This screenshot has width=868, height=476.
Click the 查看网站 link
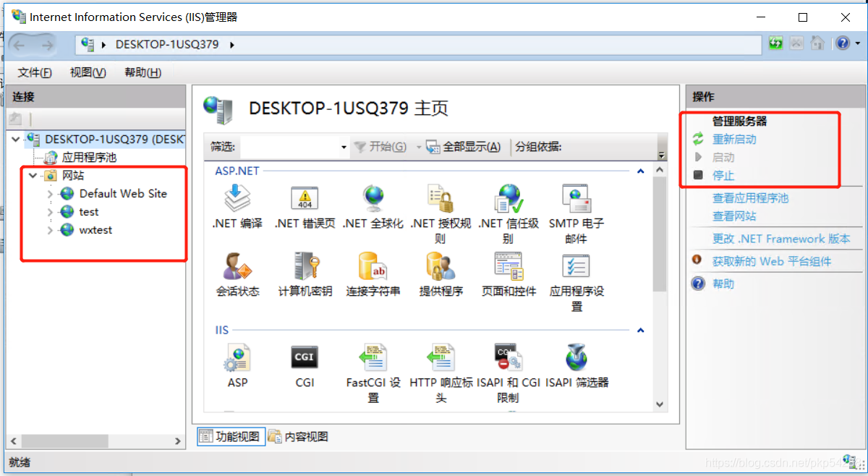734,216
